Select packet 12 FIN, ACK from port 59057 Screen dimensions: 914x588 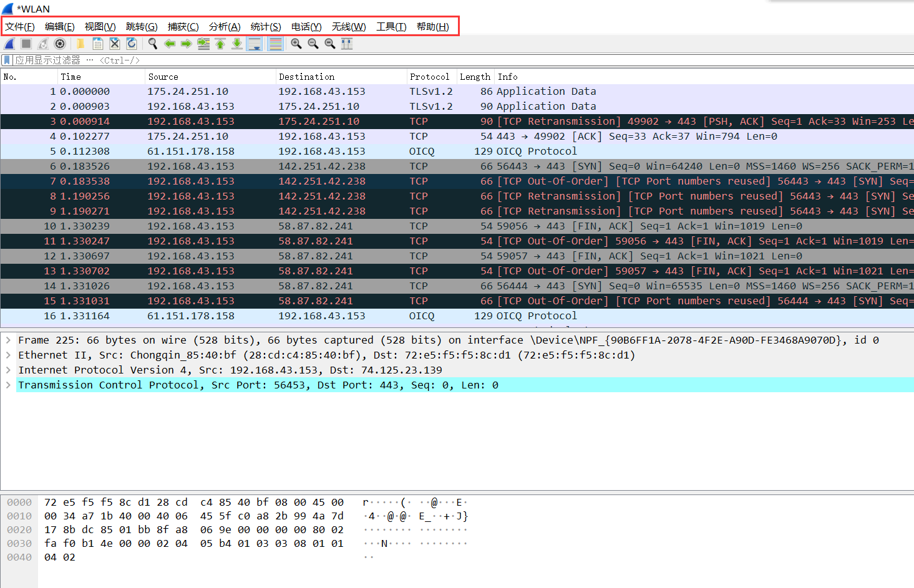pyautogui.click(x=457, y=256)
